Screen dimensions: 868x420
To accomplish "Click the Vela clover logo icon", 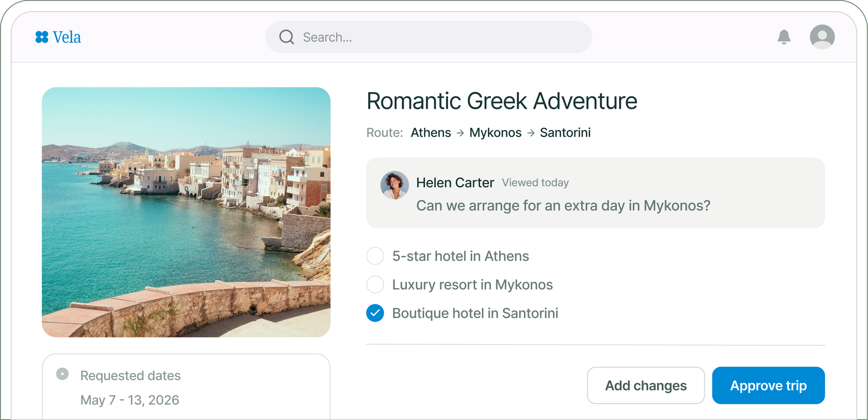I will click(42, 37).
